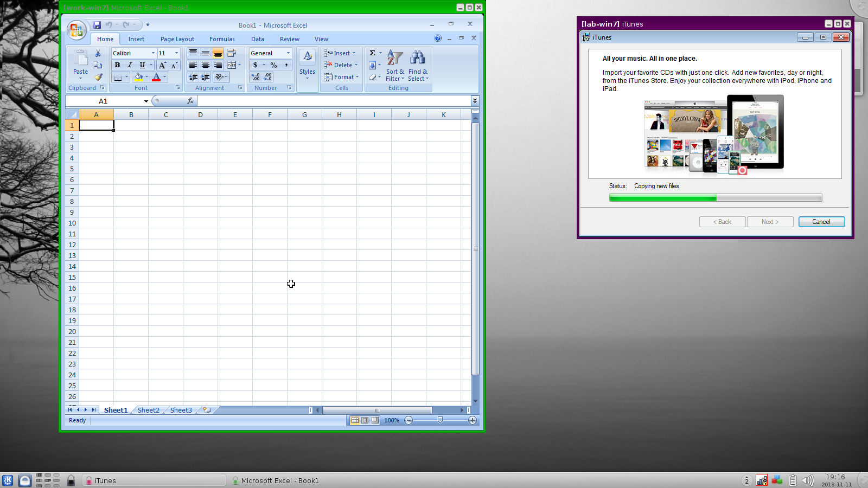Select the Sheet2 worksheet tab
The height and width of the screenshot is (488, 868).
coord(148,410)
